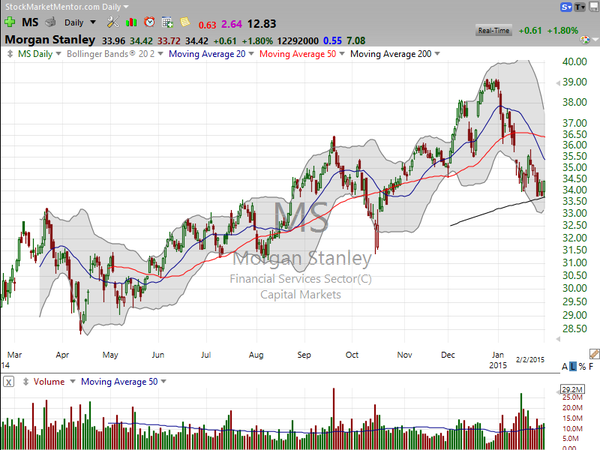Click the save layout icon at top right

pos(594,7)
